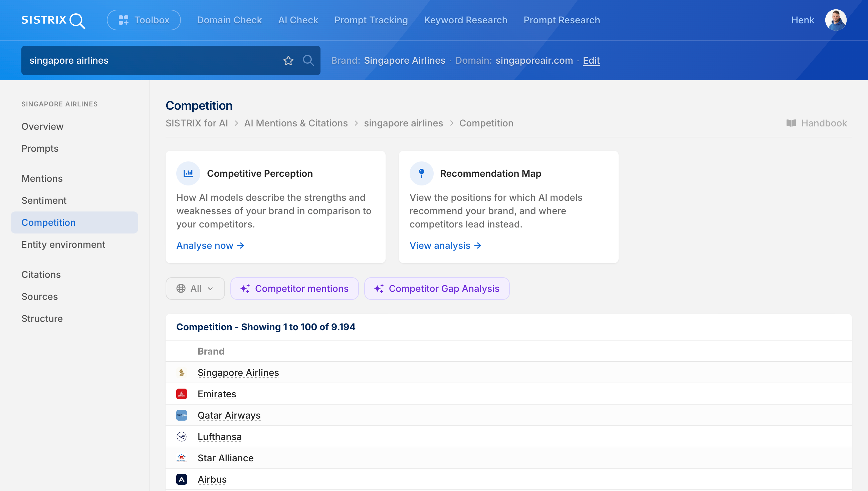Image resolution: width=868 pixels, height=491 pixels.
Task: Open Entity environment in the sidebar
Action: coord(63,244)
